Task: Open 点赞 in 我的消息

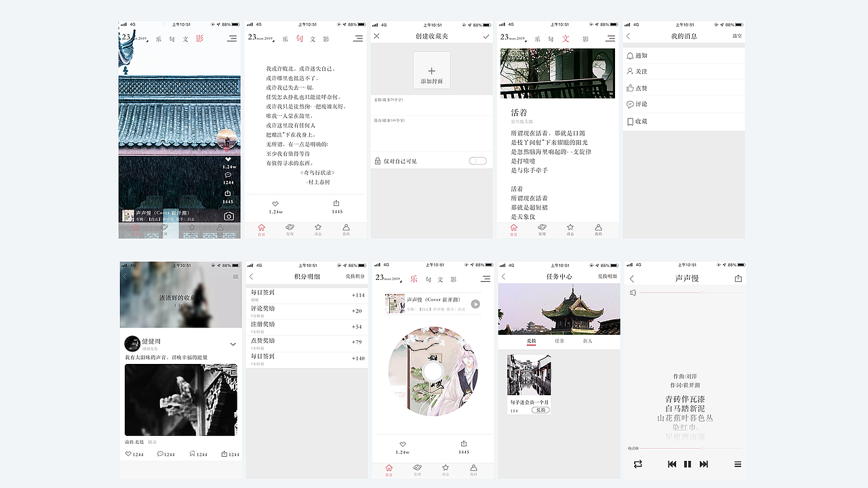Action: (684, 88)
